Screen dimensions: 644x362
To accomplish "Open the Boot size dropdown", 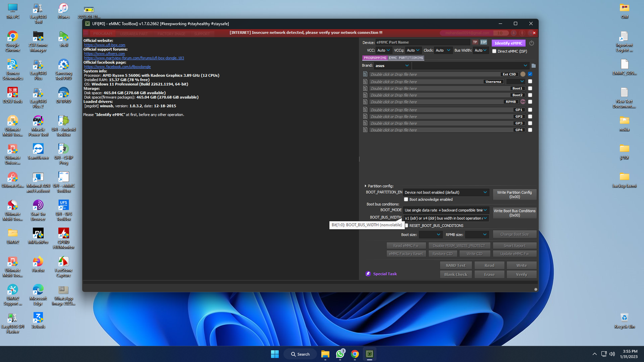I will click(x=430, y=234).
